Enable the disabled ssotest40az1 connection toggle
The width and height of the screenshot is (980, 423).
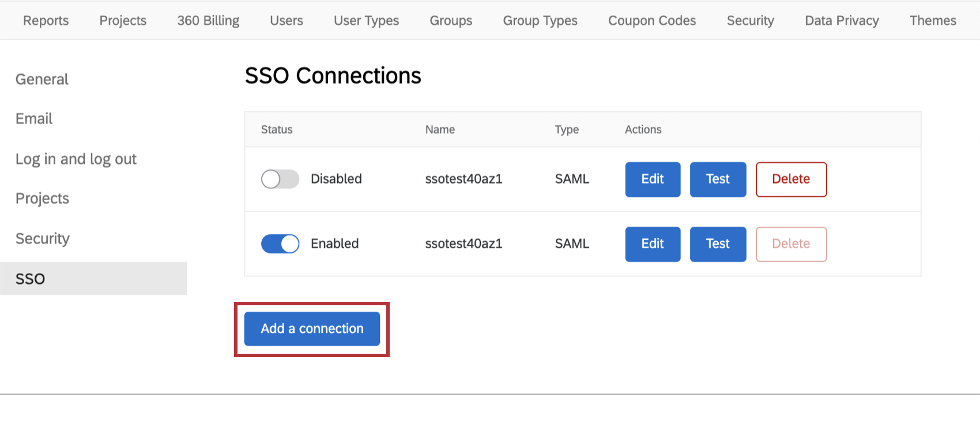click(x=280, y=179)
